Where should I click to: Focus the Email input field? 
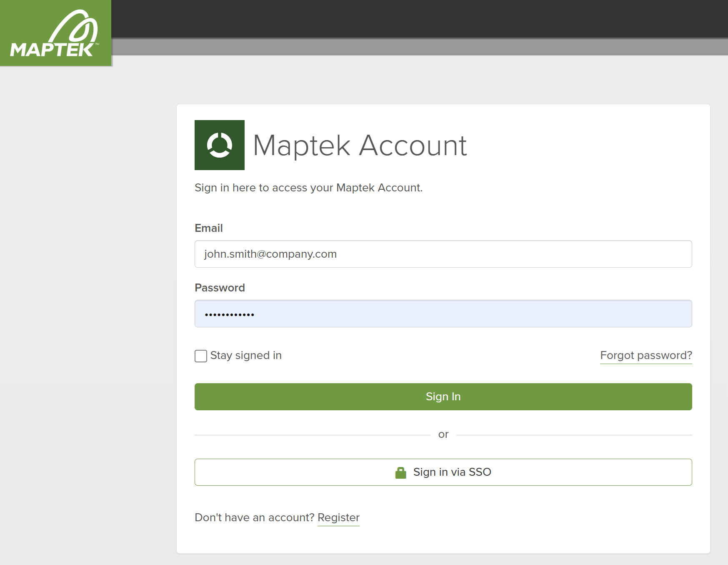[x=443, y=254]
